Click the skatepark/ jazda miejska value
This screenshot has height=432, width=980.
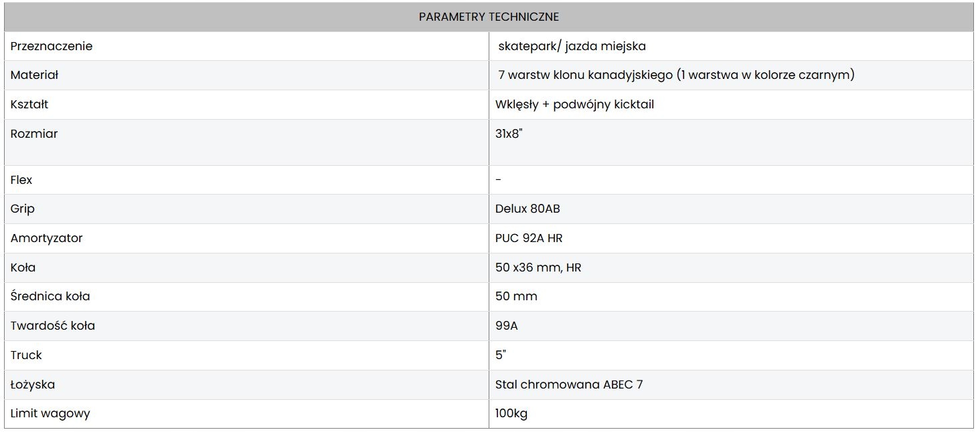pyautogui.click(x=572, y=46)
